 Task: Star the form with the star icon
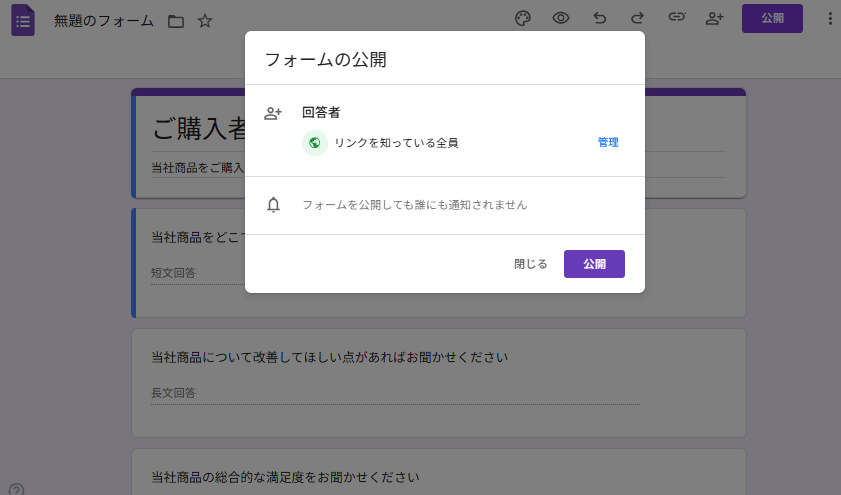[205, 21]
